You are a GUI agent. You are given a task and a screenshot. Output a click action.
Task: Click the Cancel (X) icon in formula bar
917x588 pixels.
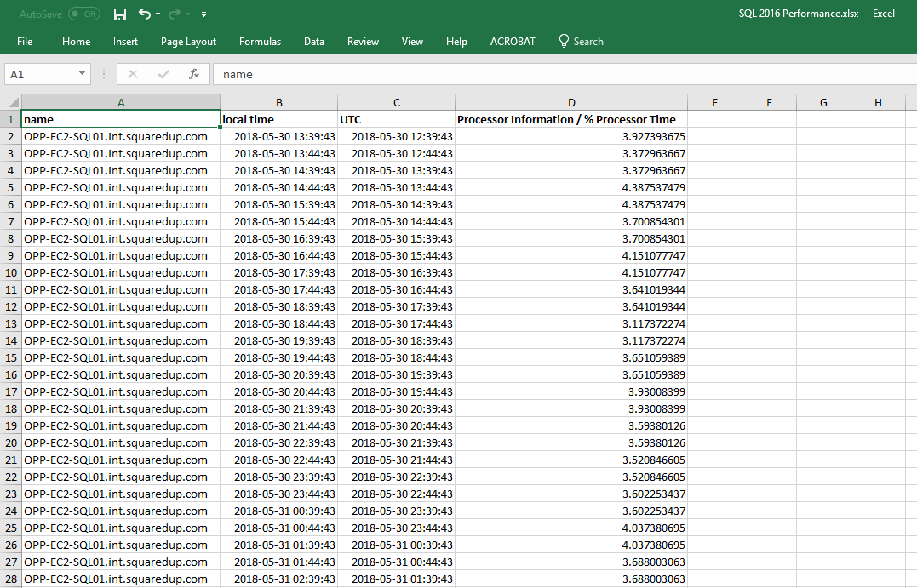click(133, 74)
